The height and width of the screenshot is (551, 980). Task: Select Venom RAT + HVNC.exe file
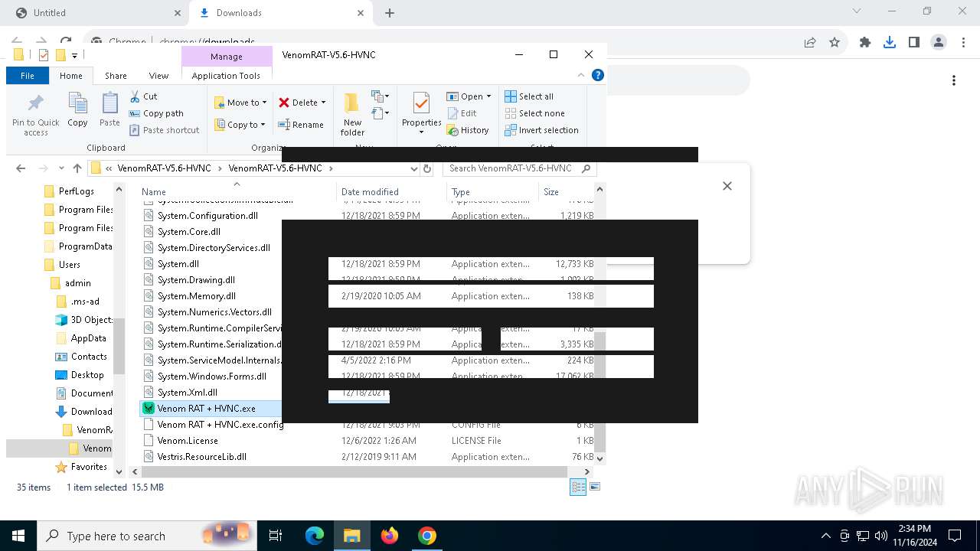coord(207,409)
